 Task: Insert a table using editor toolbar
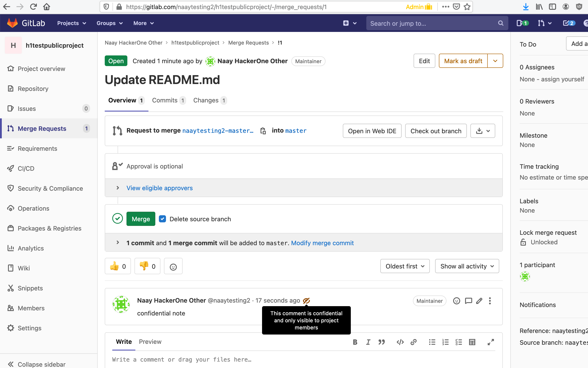pos(472,342)
